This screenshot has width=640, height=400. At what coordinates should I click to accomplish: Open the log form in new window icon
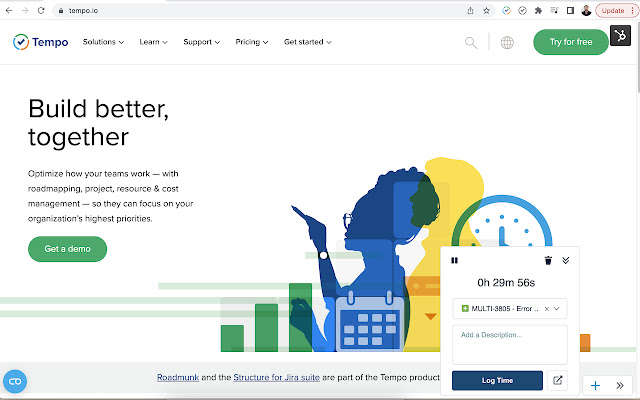coord(558,380)
